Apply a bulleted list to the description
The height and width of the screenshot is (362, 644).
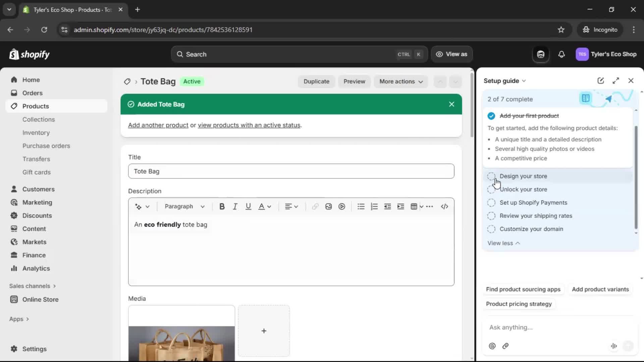(361, 206)
